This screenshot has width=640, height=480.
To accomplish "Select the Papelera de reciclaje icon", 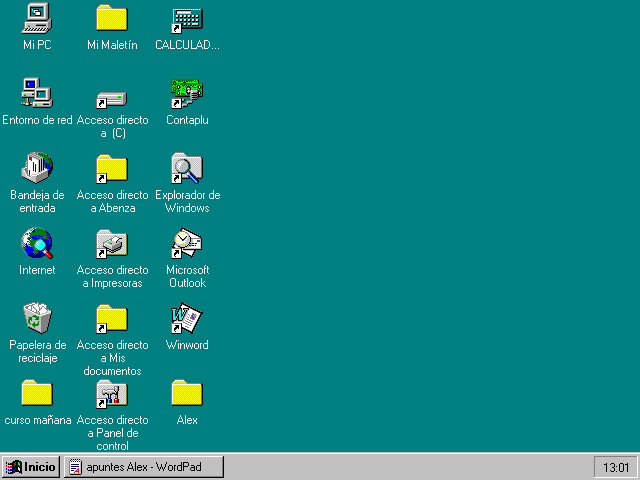I will coord(37,318).
